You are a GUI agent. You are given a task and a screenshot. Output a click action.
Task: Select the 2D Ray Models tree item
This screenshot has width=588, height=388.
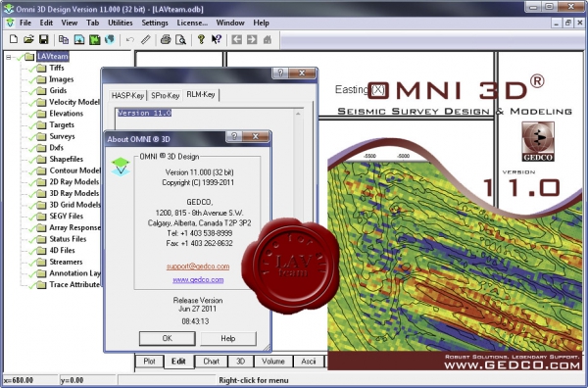[74, 182]
